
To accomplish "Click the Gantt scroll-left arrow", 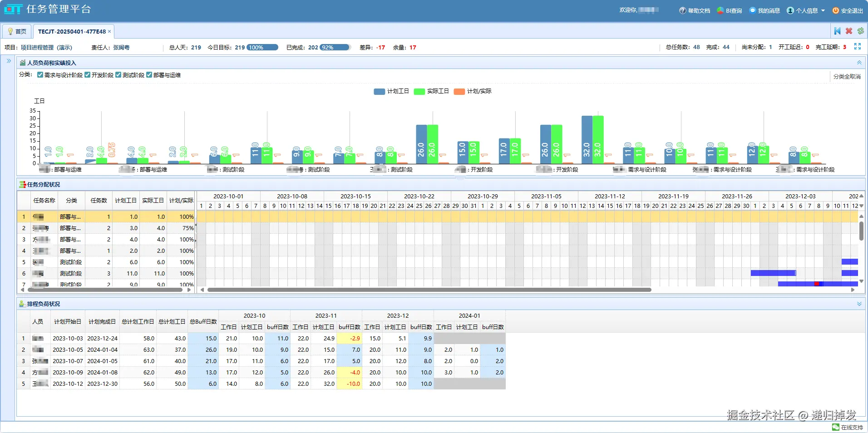I will [x=202, y=290].
